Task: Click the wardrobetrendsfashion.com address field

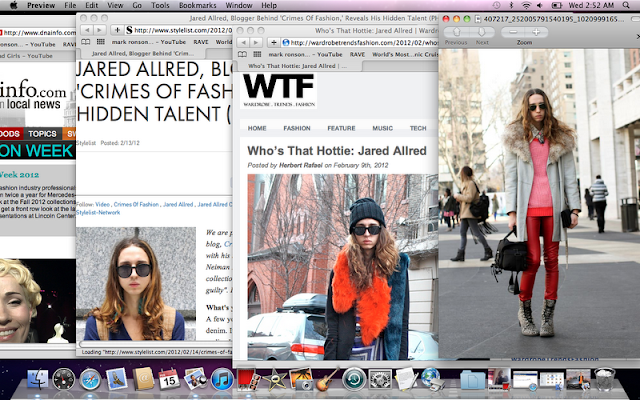Action: pos(360,42)
